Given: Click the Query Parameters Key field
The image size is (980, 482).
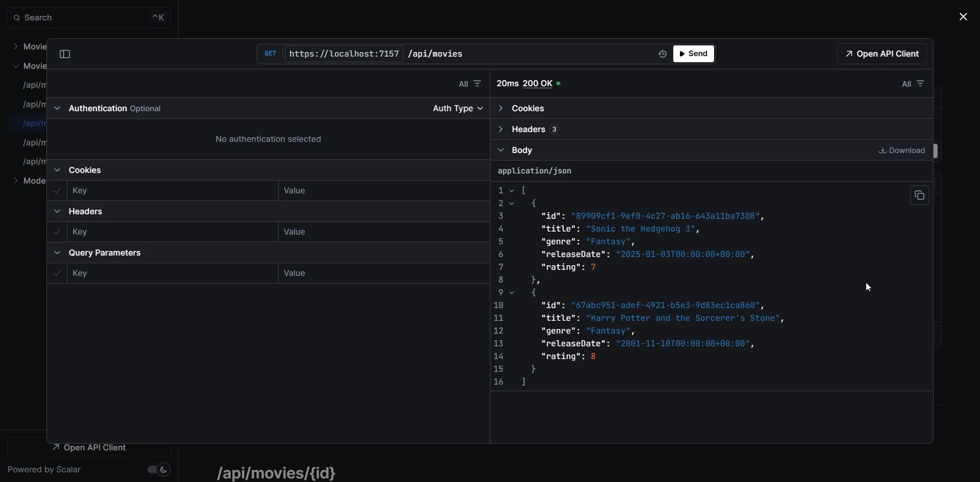Looking at the screenshot, I should (173, 273).
